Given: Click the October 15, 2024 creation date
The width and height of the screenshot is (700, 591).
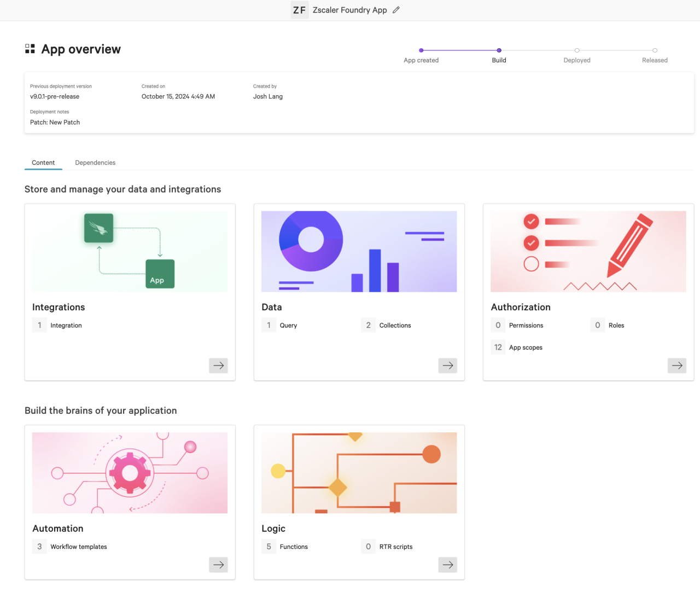Looking at the screenshot, I should 178,96.
